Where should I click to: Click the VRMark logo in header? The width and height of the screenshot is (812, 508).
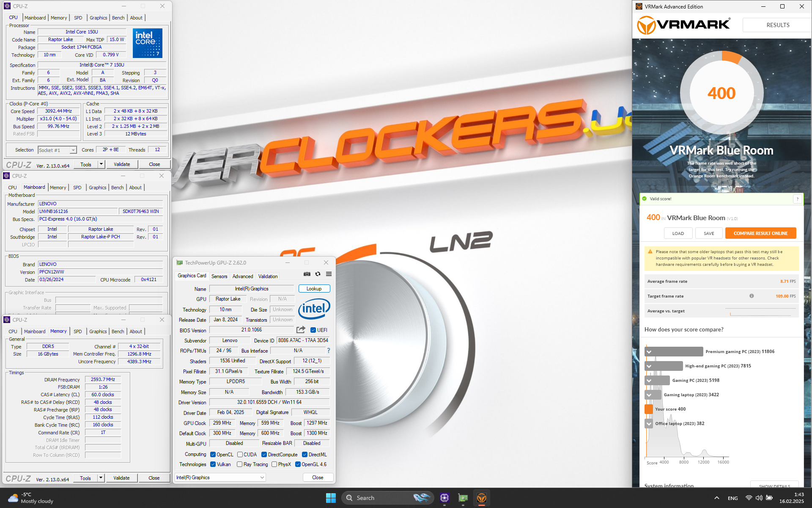684,25
